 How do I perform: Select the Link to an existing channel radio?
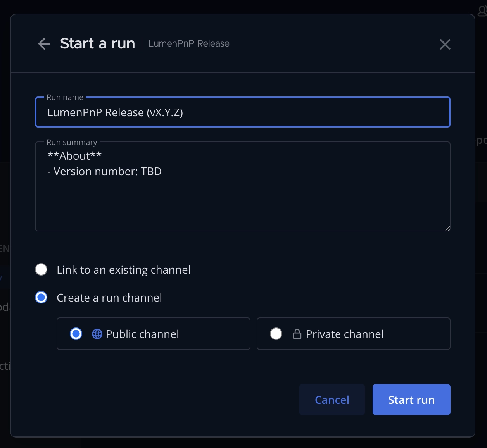(x=41, y=269)
